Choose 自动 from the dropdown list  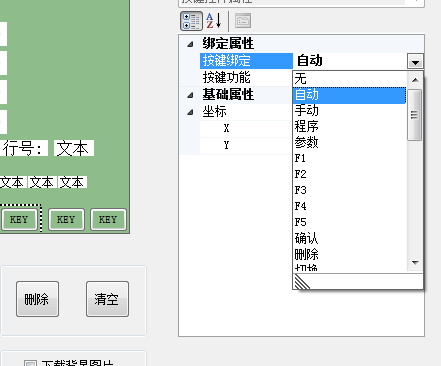pyautogui.click(x=350, y=95)
